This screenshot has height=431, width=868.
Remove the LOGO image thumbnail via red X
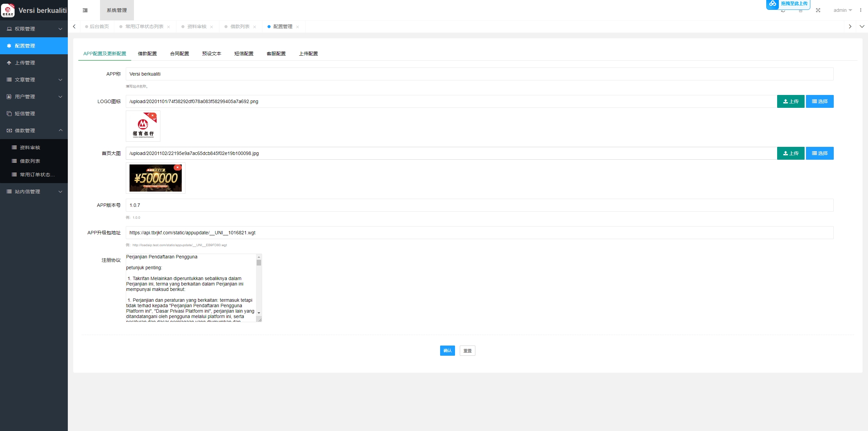click(x=153, y=116)
